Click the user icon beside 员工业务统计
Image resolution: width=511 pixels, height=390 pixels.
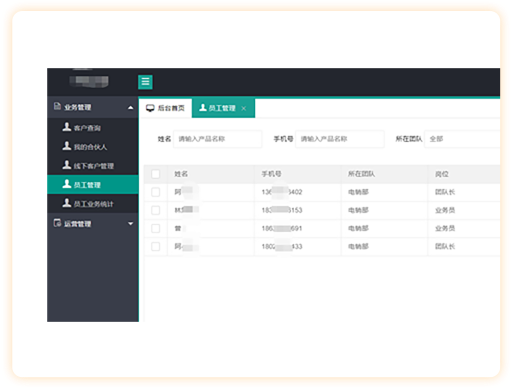(x=67, y=203)
